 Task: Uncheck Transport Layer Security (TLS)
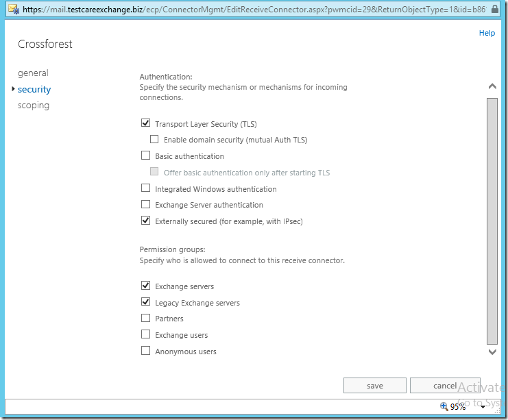tap(146, 123)
